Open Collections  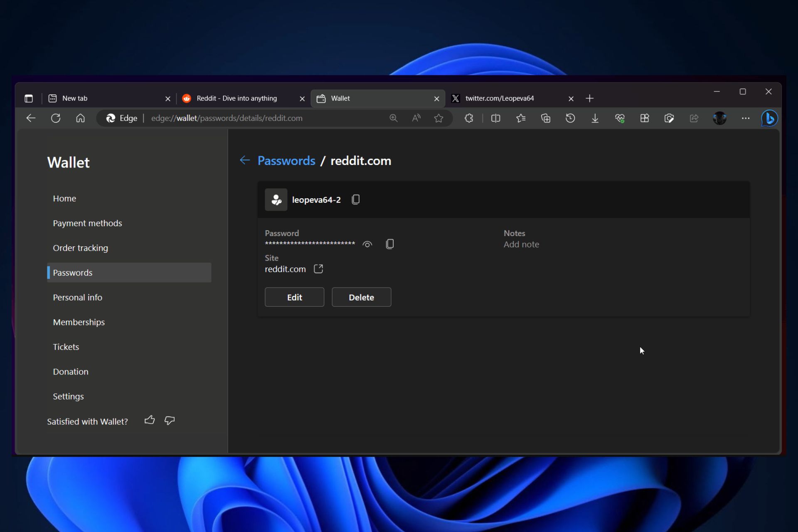pyautogui.click(x=546, y=118)
